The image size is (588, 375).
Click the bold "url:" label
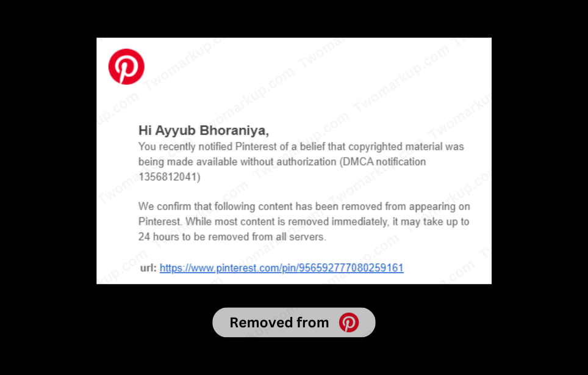[148, 268]
